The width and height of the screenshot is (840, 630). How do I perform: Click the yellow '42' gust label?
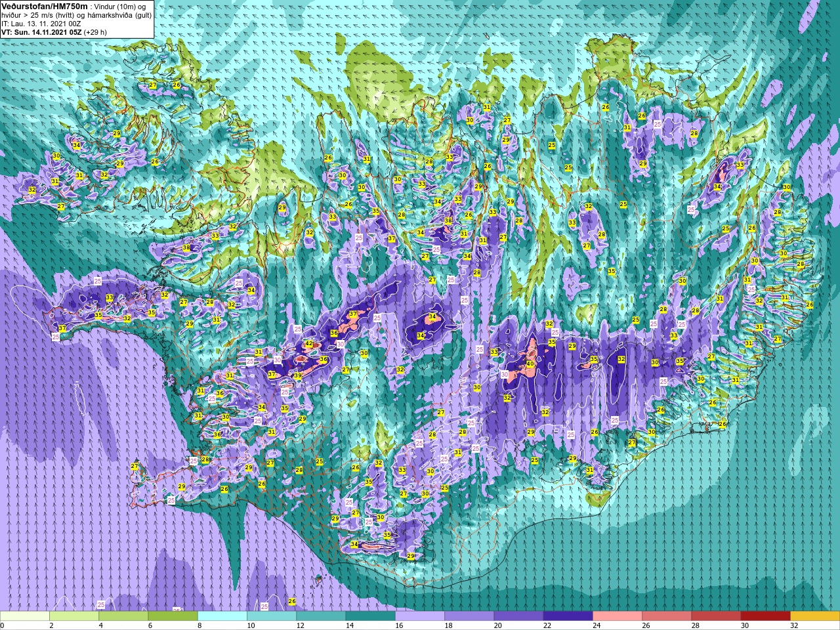pos(309,344)
